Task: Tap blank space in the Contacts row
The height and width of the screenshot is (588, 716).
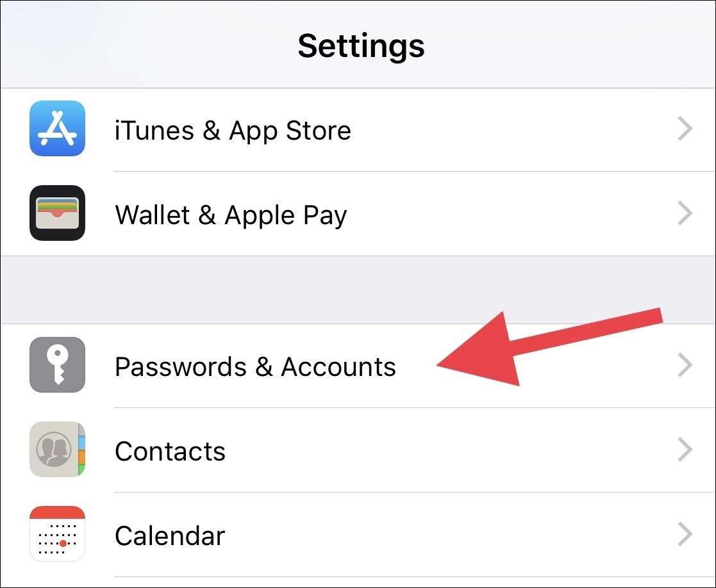Action: (x=447, y=450)
